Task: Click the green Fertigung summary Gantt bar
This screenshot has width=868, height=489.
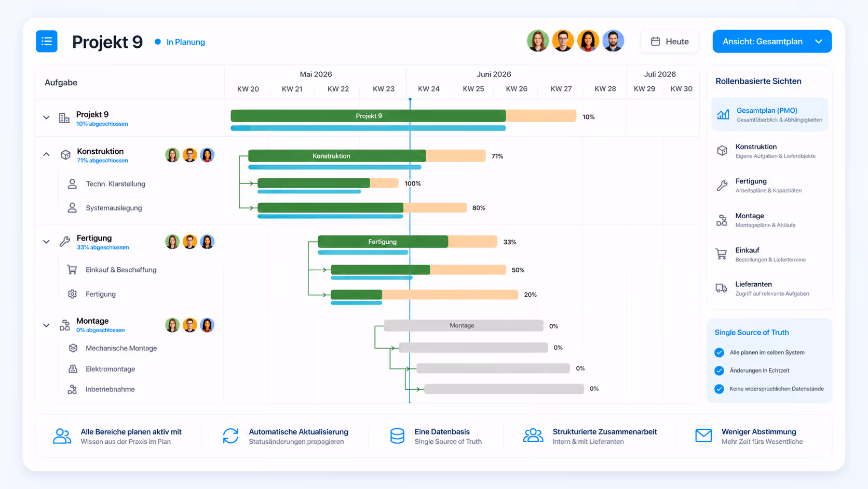Action: point(383,242)
